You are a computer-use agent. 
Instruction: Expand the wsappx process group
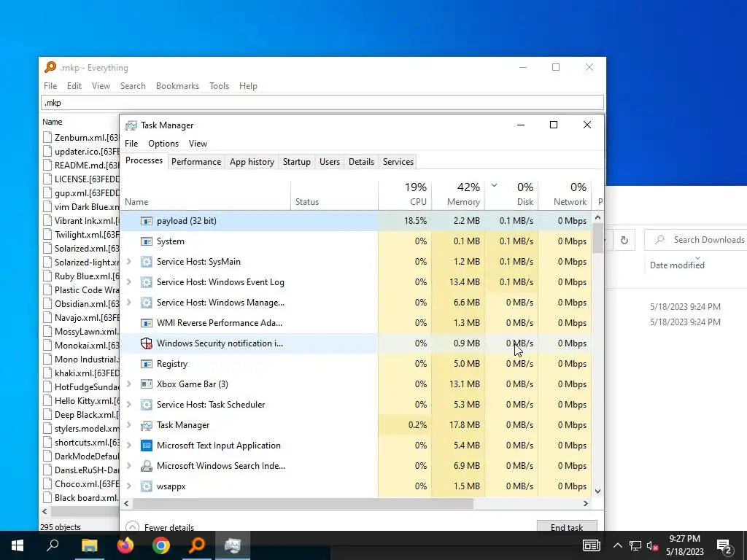(128, 486)
